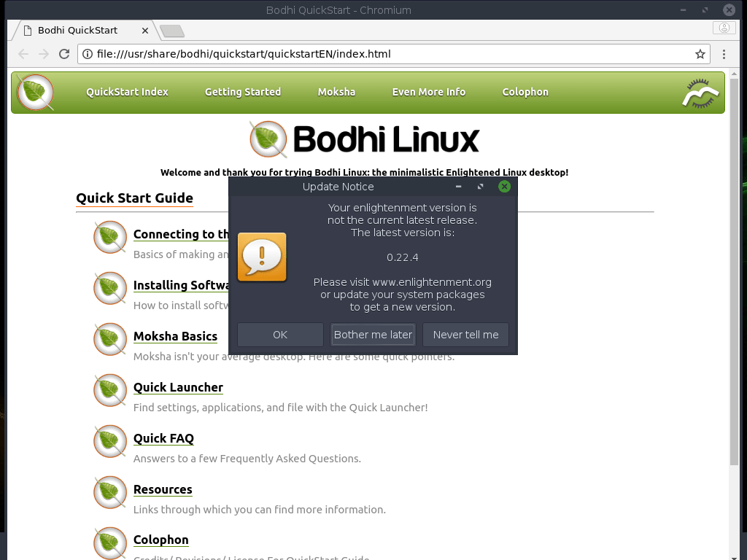Follow the Resources link

click(163, 489)
